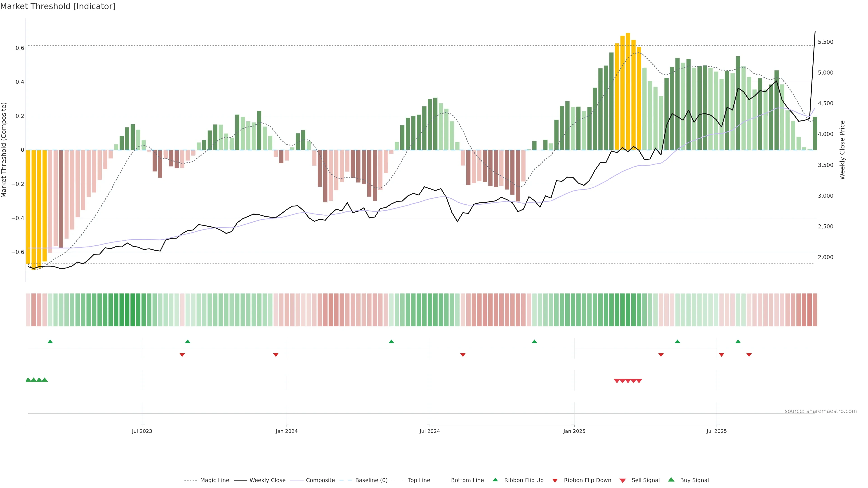The image size is (868, 488).
Task: Click Sell Signal legend triangle icon
Action: [623, 481]
